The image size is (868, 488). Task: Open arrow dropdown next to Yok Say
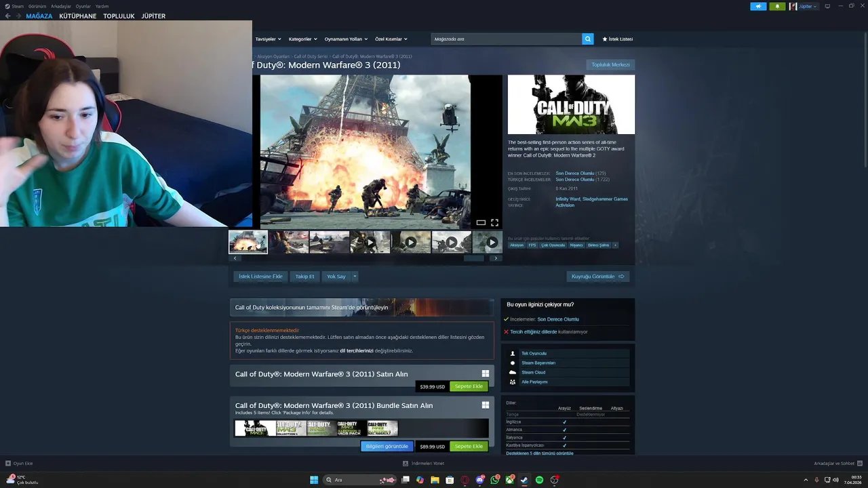(354, 277)
